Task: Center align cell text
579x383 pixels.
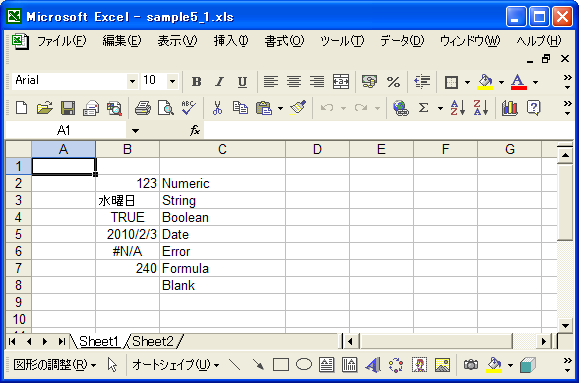Action: point(294,82)
